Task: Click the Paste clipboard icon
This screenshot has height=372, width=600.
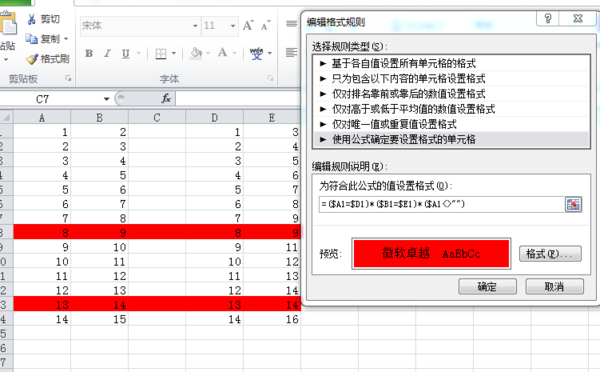Action: pos(8,24)
